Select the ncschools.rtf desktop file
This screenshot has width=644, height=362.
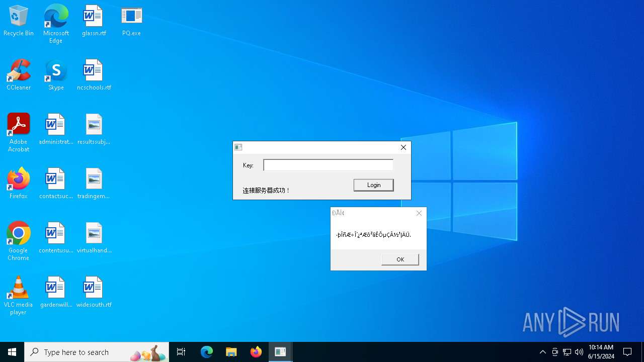pyautogui.click(x=94, y=75)
